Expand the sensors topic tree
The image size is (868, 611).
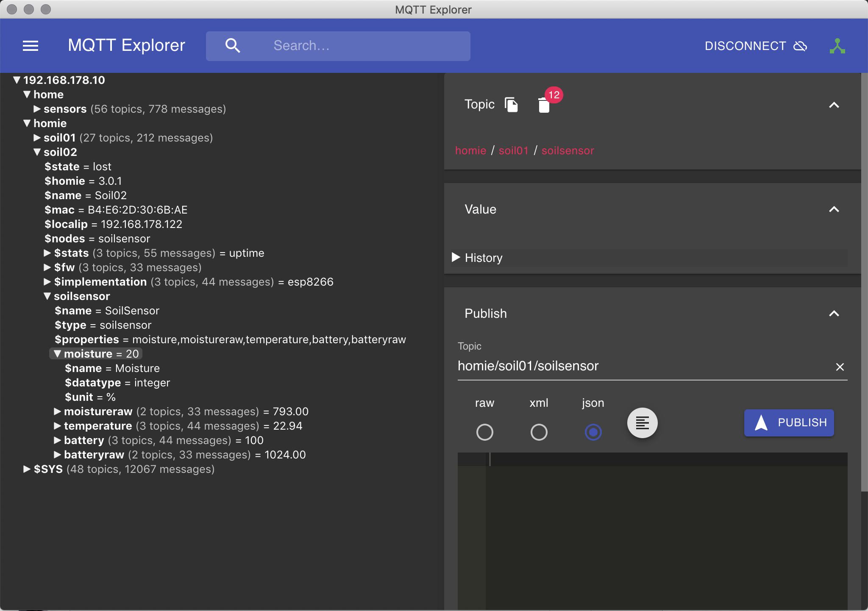(37, 109)
